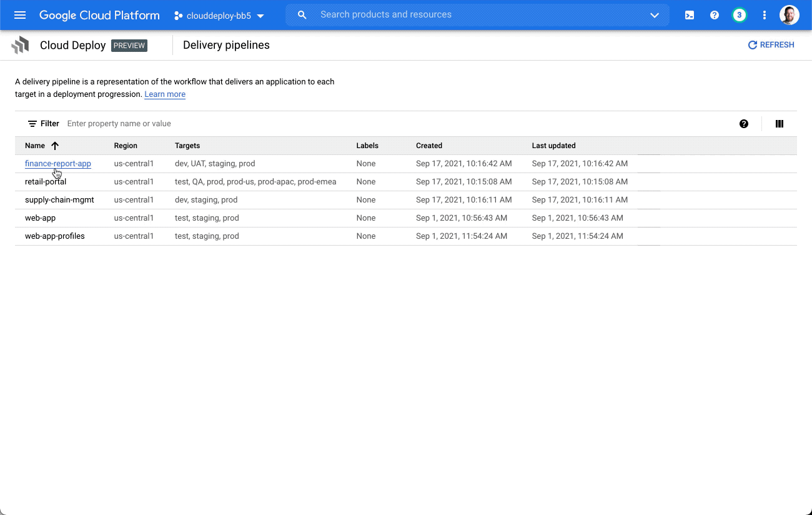Click Last updated Sep 17, 2021, 10:16:11 AM

click(x=580, y=200)
